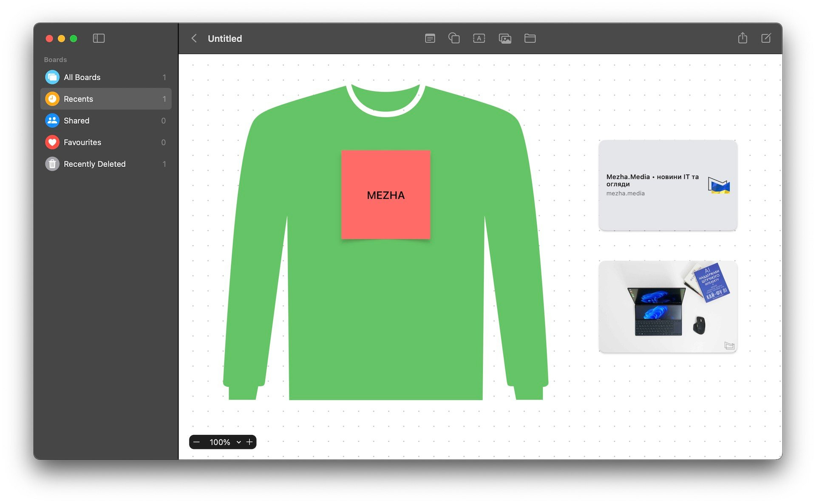This screenshot has width=816, height=504.
Task: Click the All Boards sidebar icon
Action: tap(52, 77)
